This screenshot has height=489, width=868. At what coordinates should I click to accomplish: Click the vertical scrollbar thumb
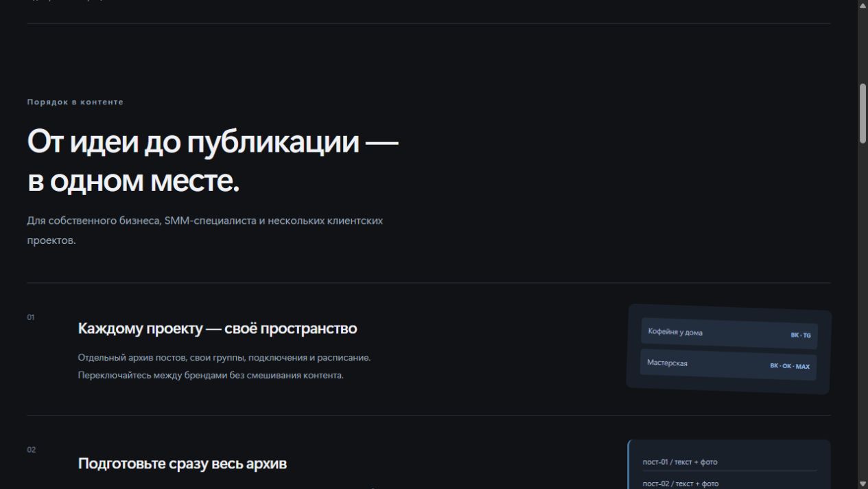(x=863, y=113)
